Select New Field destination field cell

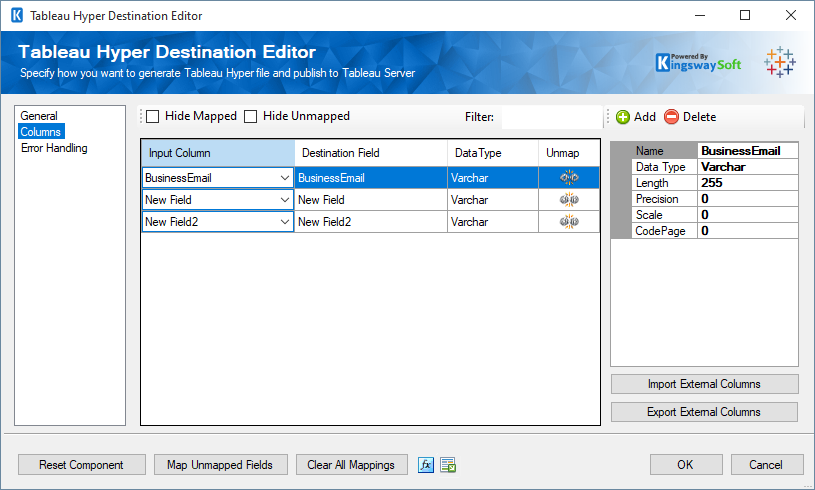371,200
